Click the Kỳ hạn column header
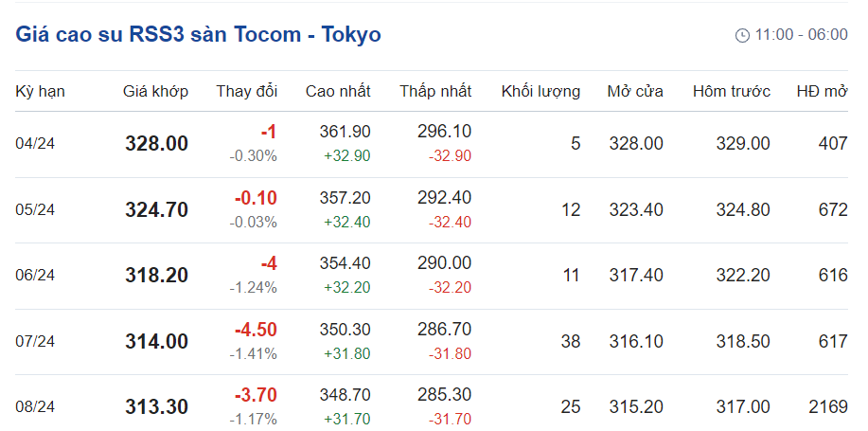868x431 pixels. tap(40, 92)
